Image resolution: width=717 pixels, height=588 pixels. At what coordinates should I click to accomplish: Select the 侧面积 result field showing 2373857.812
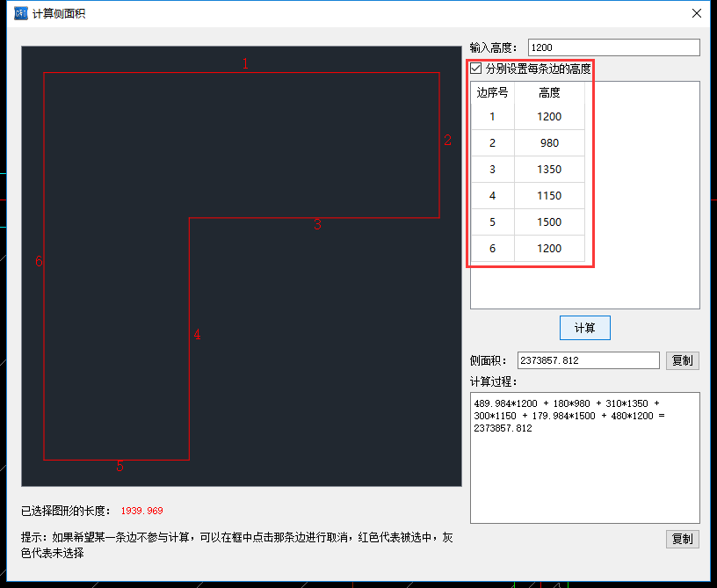[x=588, y=359]
